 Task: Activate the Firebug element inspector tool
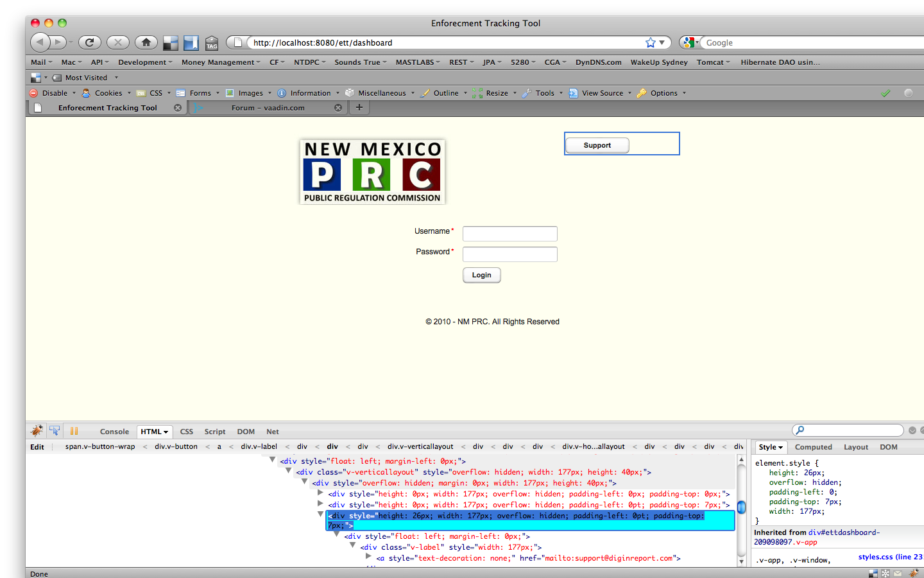[x=55, y=431]
